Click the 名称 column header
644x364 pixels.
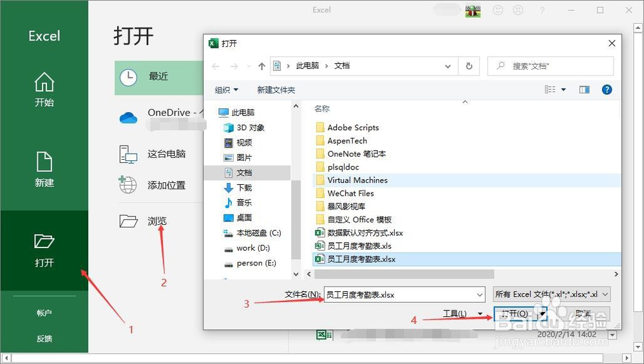pyautogui.click(x=322, y=108)
